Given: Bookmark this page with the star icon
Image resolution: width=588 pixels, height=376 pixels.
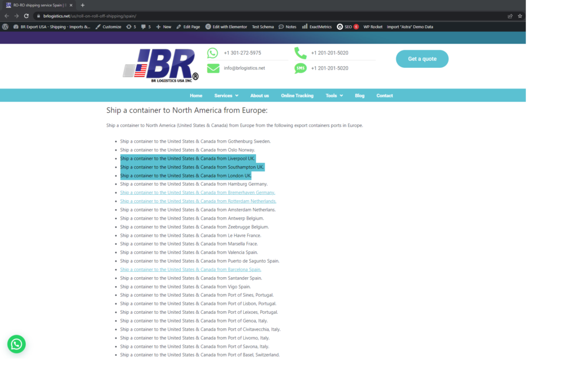Looking at the screenshot, I should [520, 16].
